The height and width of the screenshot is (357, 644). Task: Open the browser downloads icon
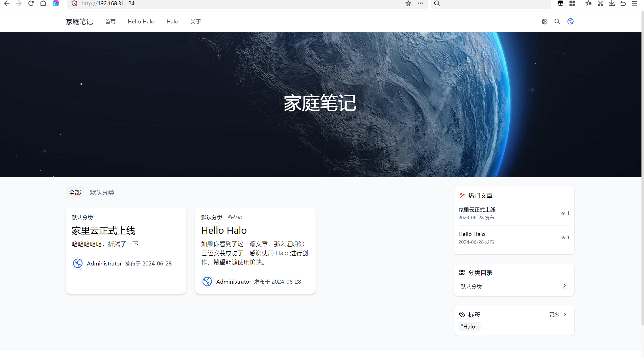[x=612, y=3]
